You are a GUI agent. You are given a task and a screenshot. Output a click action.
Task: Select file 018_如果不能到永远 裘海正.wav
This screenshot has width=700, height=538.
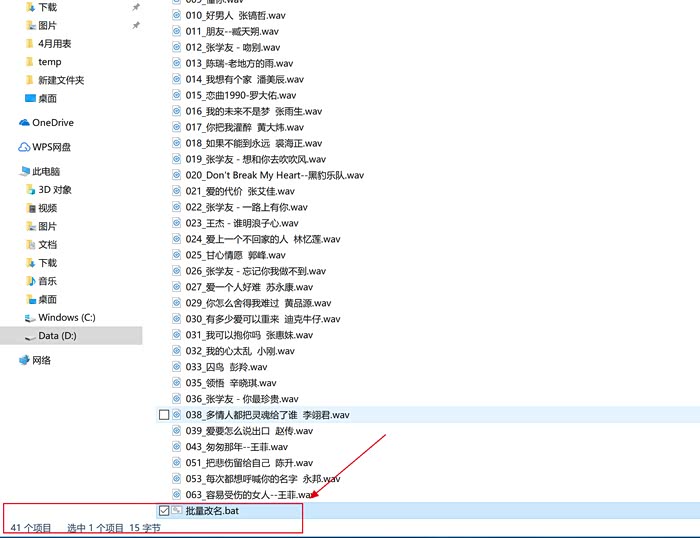pyautogui.click(x=254, y=143)
